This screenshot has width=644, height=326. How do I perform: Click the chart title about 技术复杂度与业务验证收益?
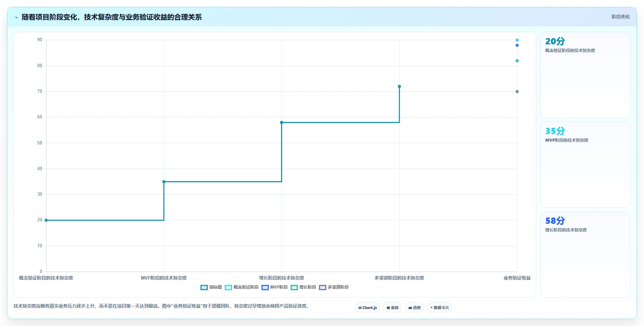[112, 17]
